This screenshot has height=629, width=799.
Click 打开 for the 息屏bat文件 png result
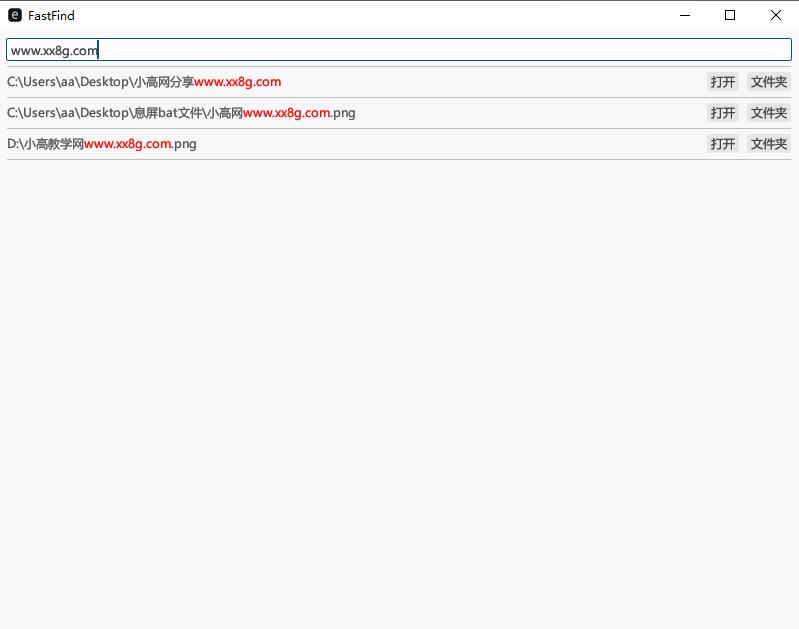(x=723, y=113)
